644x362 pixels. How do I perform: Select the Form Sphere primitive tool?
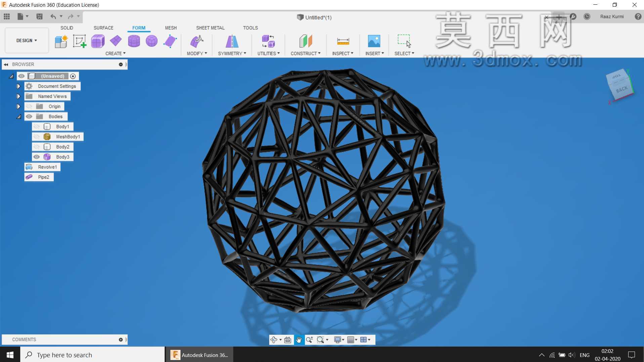[x=152, y=41]
